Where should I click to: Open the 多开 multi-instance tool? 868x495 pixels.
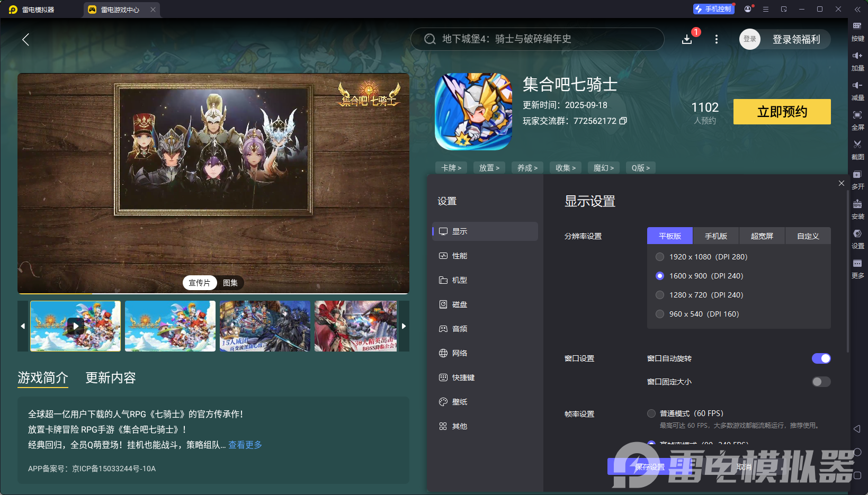(857, 180)
